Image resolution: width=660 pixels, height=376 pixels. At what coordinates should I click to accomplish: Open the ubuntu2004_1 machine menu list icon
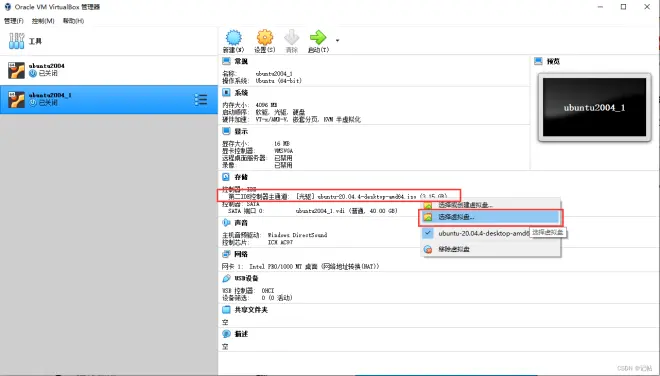[201, 99]
